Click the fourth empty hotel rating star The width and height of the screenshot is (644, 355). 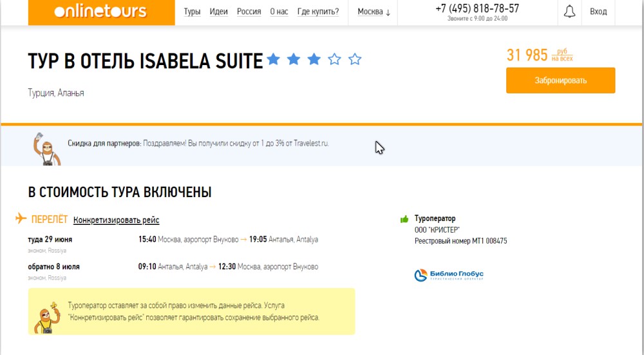[x=334, y=59]
